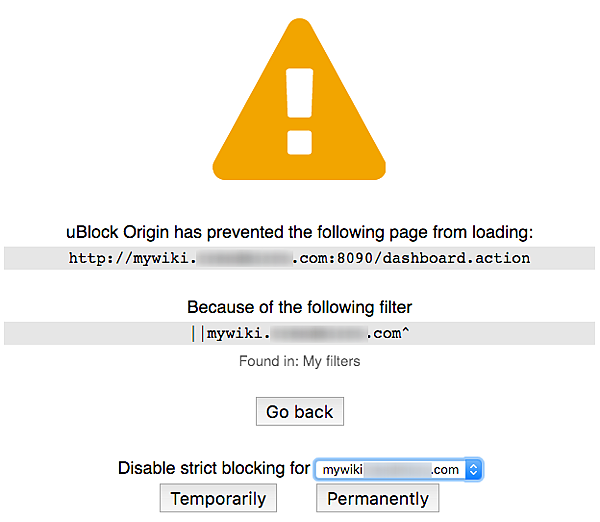Click the ||mywiki filter rule text
Viewport: 600px width, 522px height.
pyautogui.click(x=300, y=333)
